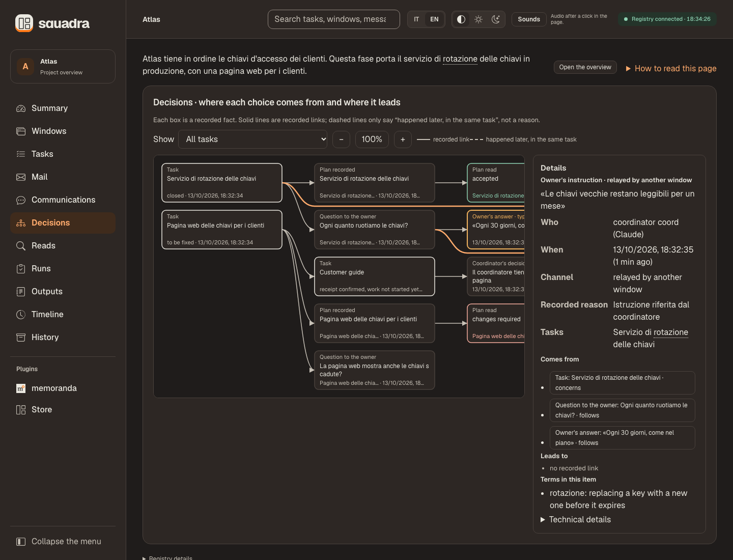Open the Summary gauge icon
Viewport: 733px width, 560px height.
pos(21,108)
